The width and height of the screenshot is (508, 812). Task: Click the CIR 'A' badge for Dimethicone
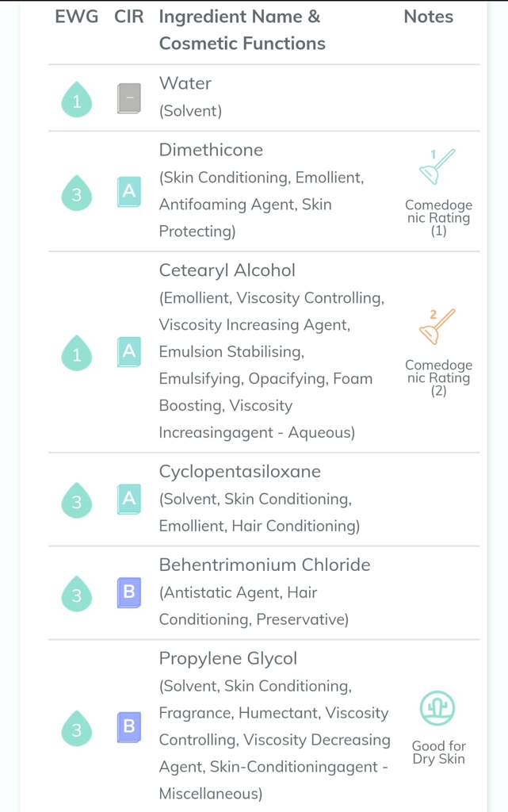pyautogui.click(x=129, y=192)
